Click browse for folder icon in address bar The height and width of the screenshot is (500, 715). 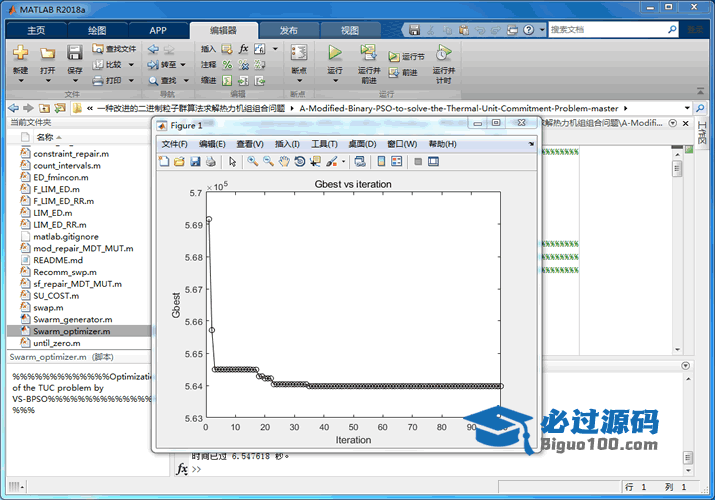(60, 108)
